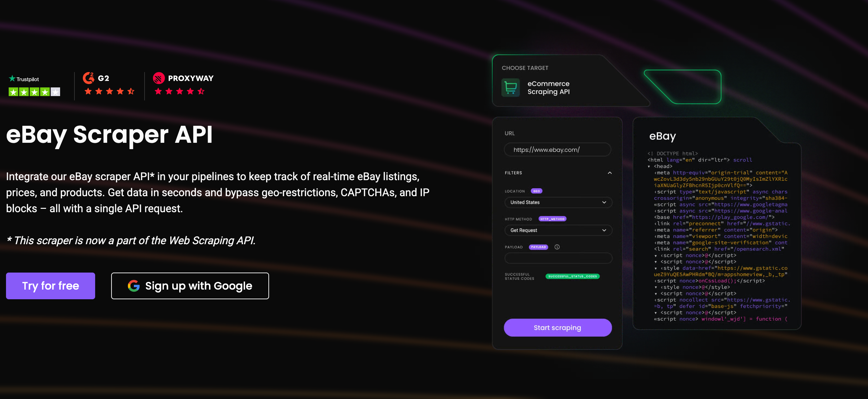Screen dimensions: 868x399
Task: Open the Get Request method dropdown
Action: pyautogui.click(x=558, y=230)
